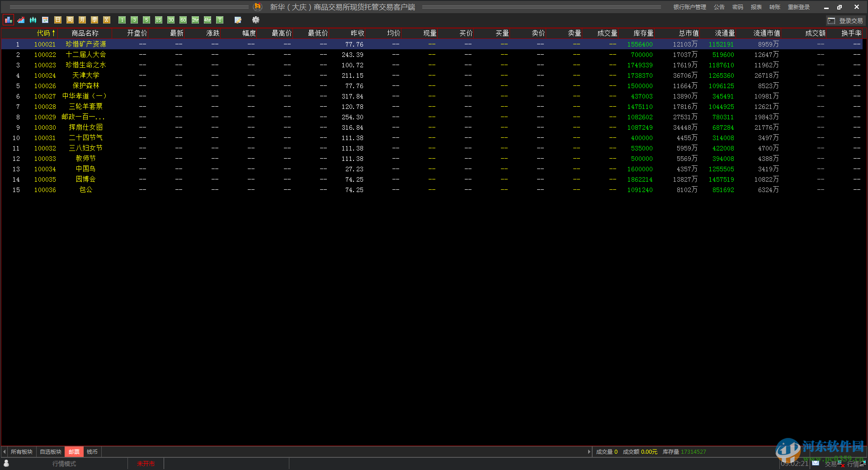Sort by the 涨跌 column header
868x470 pixels.
213,33
